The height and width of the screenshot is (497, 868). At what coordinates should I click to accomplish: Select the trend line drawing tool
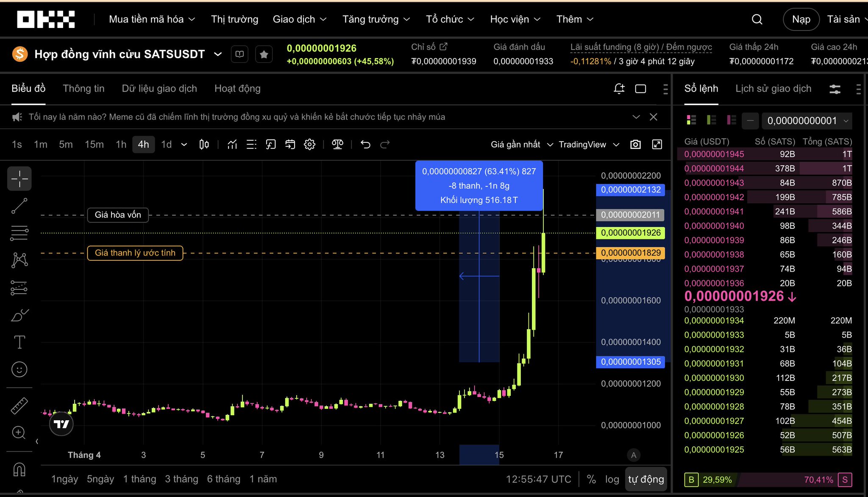[x=19, y=206]
